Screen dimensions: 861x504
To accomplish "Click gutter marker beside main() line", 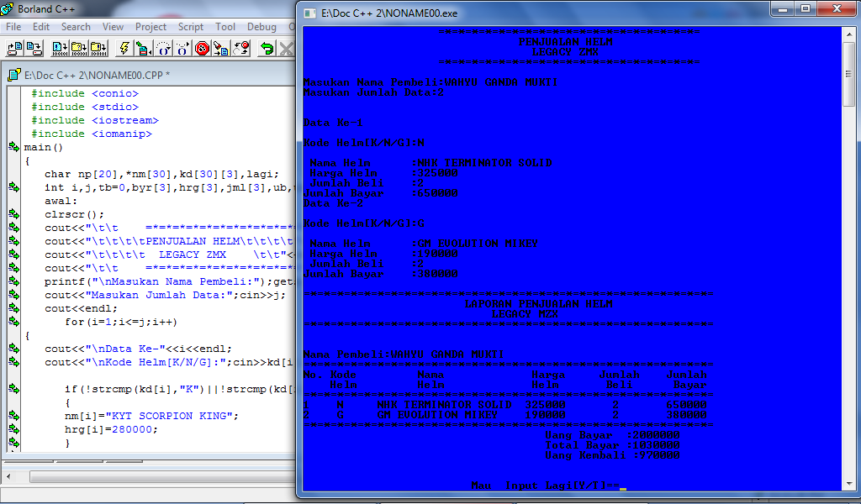I will point(13,147).
